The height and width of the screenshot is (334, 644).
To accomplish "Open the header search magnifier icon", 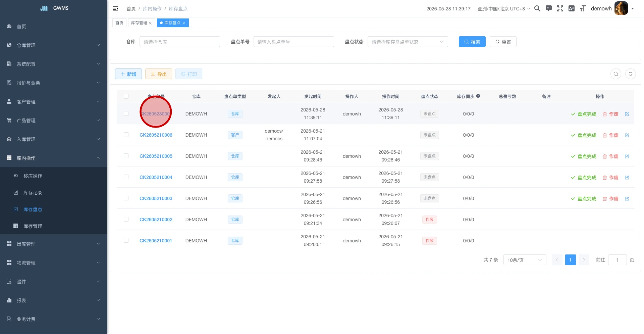I will pos(537,8).
